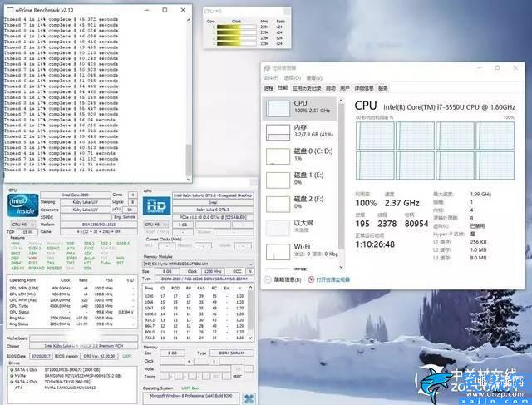Viewport: 532px width, 405px height.
Task: Click the SAMSUNG MZVLW512 drive entry
Action: tap(83, 376)
